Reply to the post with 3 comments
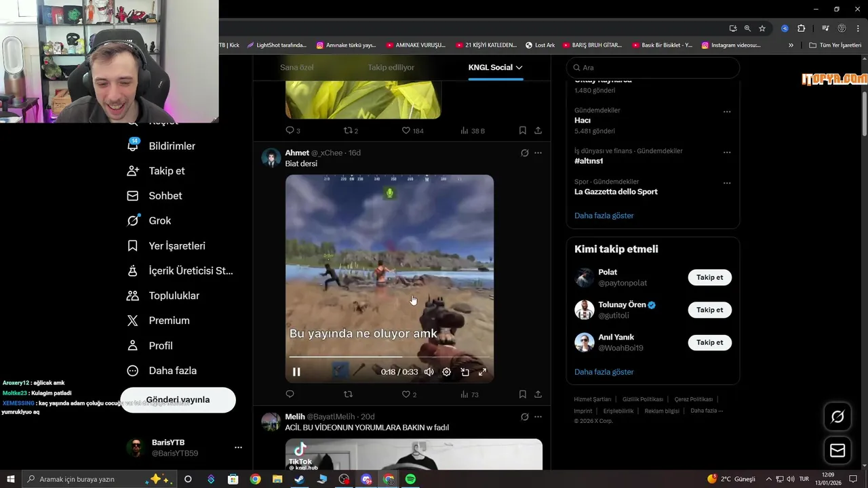Screen dimensions: 868x488 (292, 130)
